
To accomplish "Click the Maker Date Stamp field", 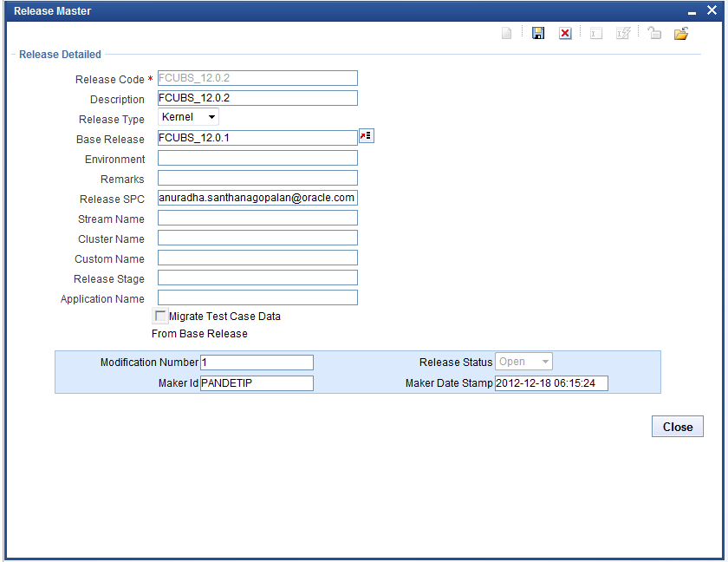I will [551, 383].
